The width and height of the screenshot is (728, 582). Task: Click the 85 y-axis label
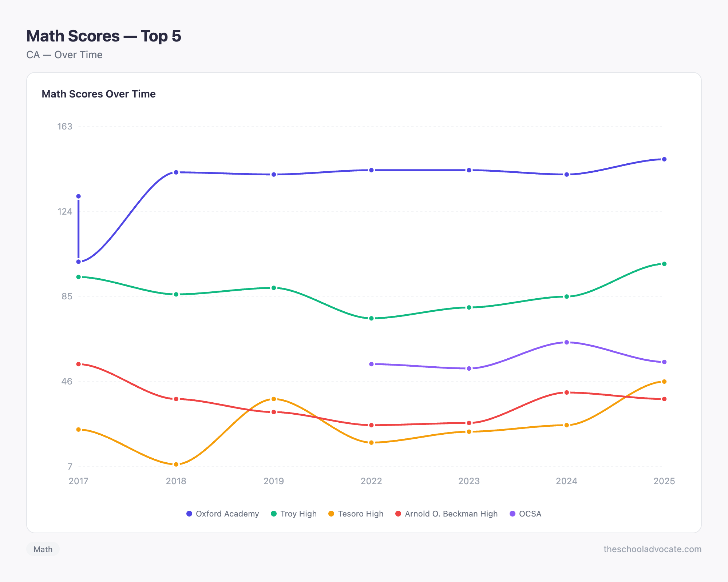click(67, 296)
